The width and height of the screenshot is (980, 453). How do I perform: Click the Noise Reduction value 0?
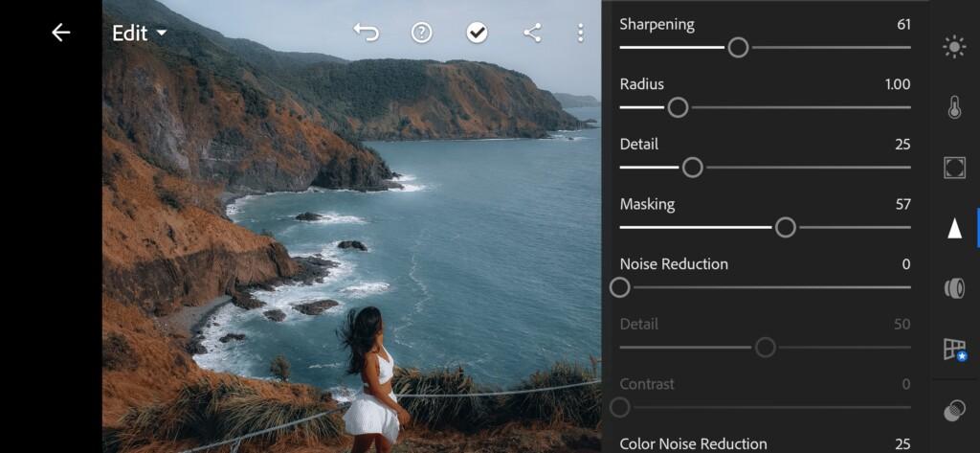point(906,264)
